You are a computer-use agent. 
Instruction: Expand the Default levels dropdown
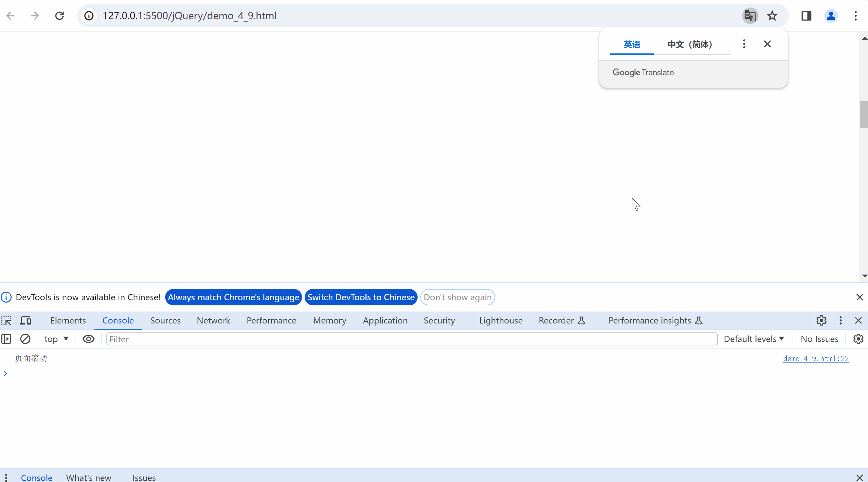[754, 339]
